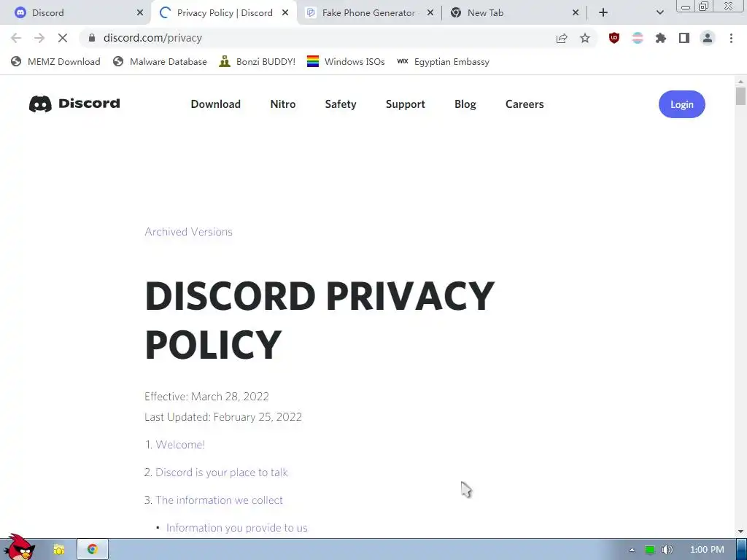The width and height of the screenshot is (747, 560).
Task: Click the Show desktop strip on the taskbar
Action: click(742, 550)
